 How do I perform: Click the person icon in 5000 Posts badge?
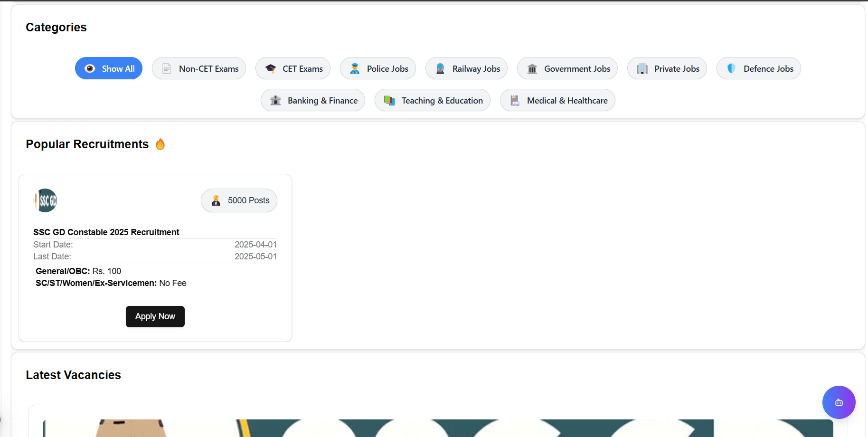(x=216, y=200)
